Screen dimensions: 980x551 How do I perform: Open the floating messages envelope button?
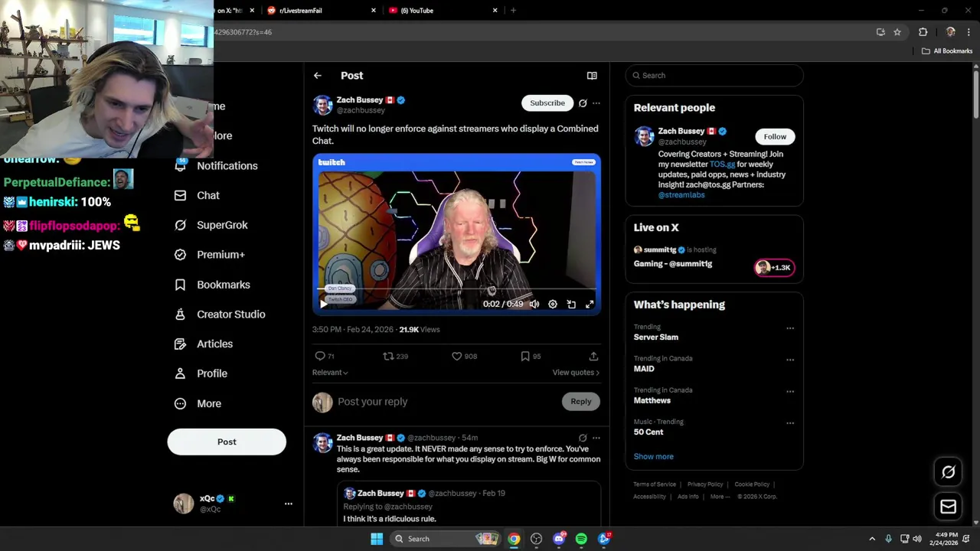948,507
